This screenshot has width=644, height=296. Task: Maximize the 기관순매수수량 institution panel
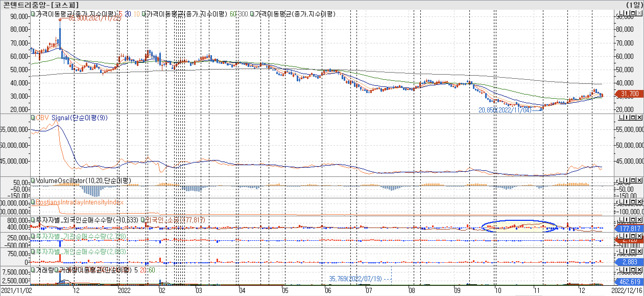coord(633,236)
